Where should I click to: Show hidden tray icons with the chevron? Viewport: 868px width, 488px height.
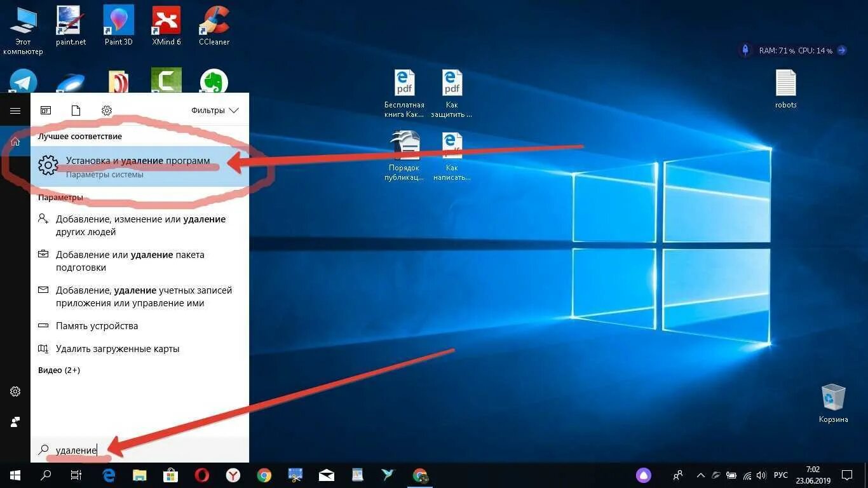701,475
